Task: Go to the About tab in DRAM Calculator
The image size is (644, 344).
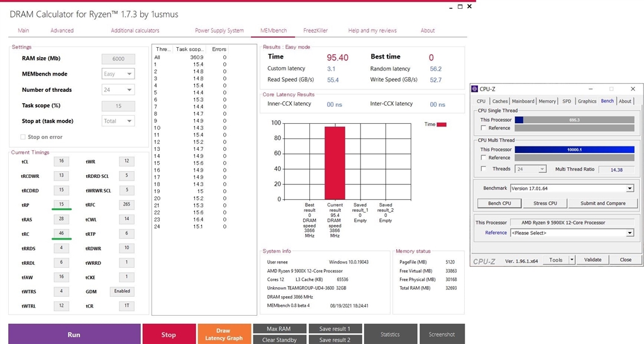Action: pyautogui.click(x=428, y=30)
